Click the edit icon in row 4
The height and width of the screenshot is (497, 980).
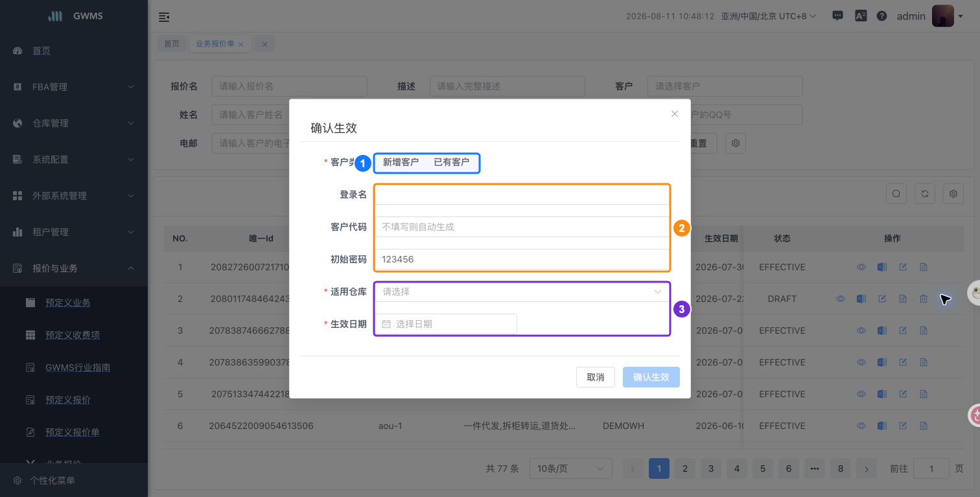coord(903,362)
